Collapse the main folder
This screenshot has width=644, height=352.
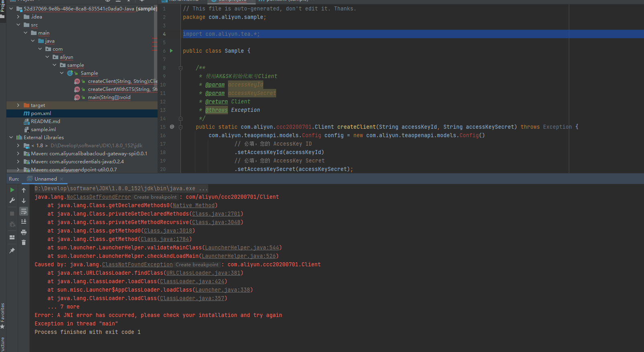26,33
